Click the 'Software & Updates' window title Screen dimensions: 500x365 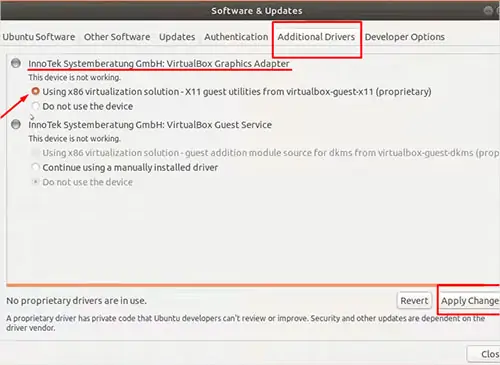pyautogui.click(x=257, y=11)
